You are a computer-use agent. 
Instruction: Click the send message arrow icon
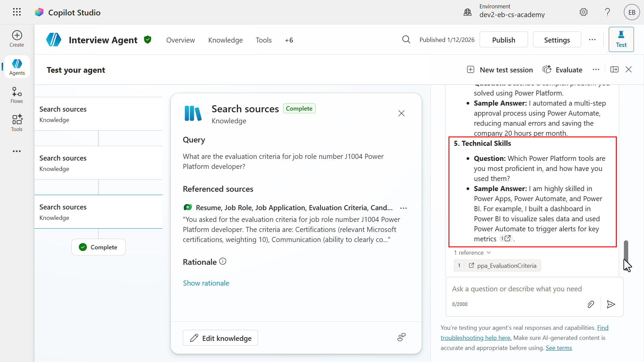point(611,304)
